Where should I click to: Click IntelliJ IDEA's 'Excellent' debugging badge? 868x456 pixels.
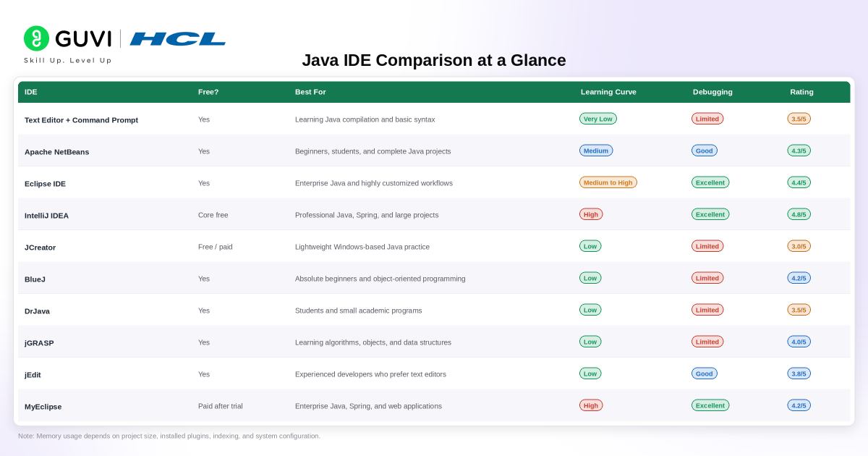(710, 214)
